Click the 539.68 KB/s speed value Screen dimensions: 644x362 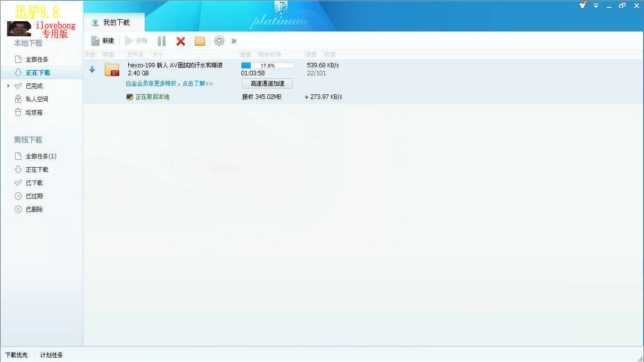point(323,65)
